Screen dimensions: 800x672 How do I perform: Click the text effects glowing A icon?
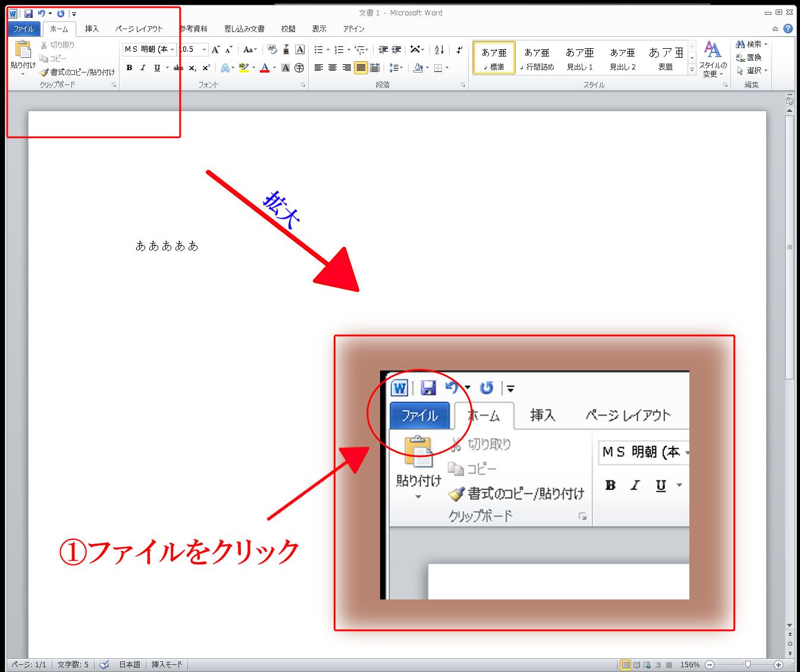(x=225, y=68)
